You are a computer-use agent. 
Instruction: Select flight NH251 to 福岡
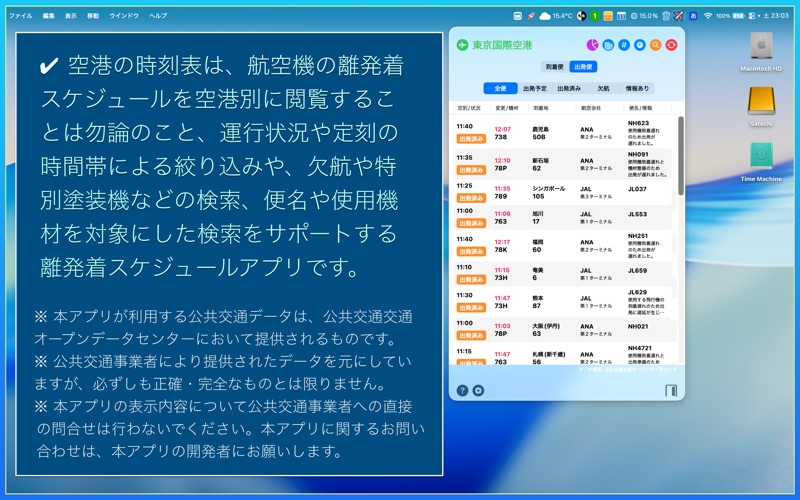(x=563, y=246)
